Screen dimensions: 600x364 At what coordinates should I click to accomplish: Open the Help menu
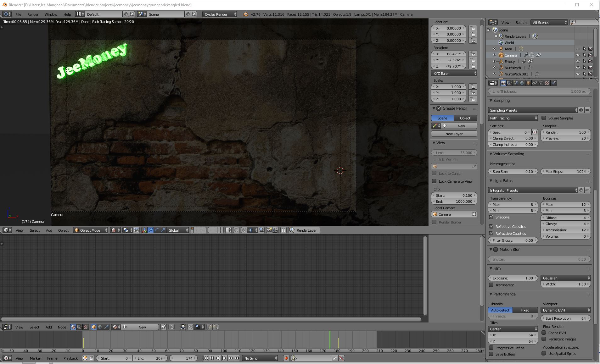[x=67, y=14]
